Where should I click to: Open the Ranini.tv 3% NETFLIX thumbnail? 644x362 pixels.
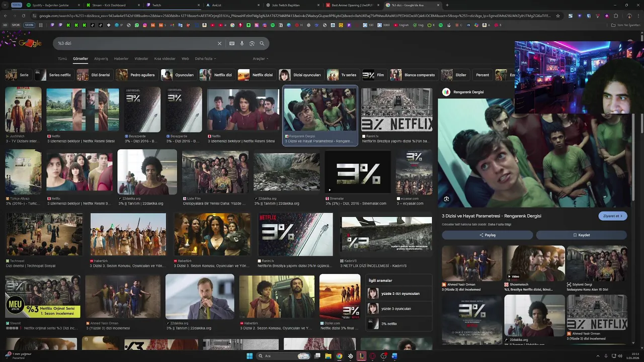coord(396,110)
